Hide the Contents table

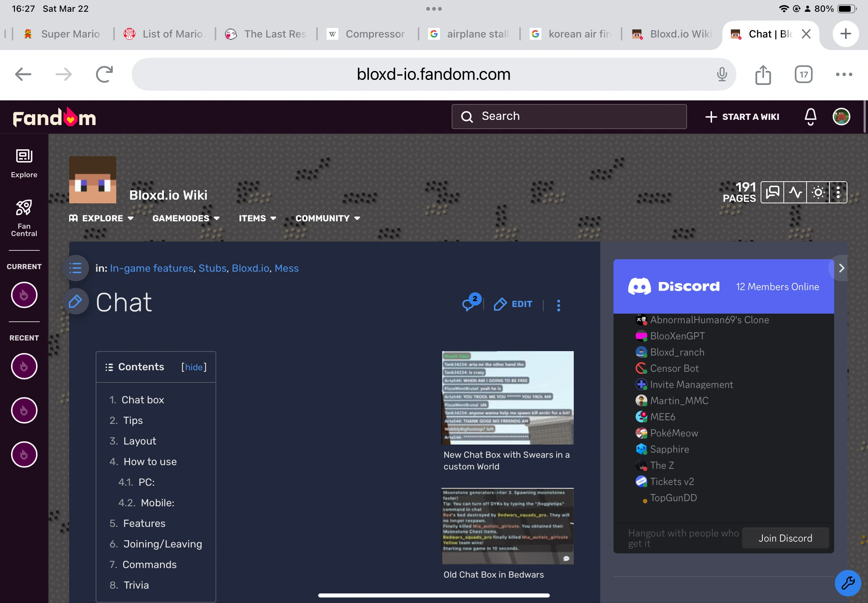pyautogui.click(x=194, y=367)
